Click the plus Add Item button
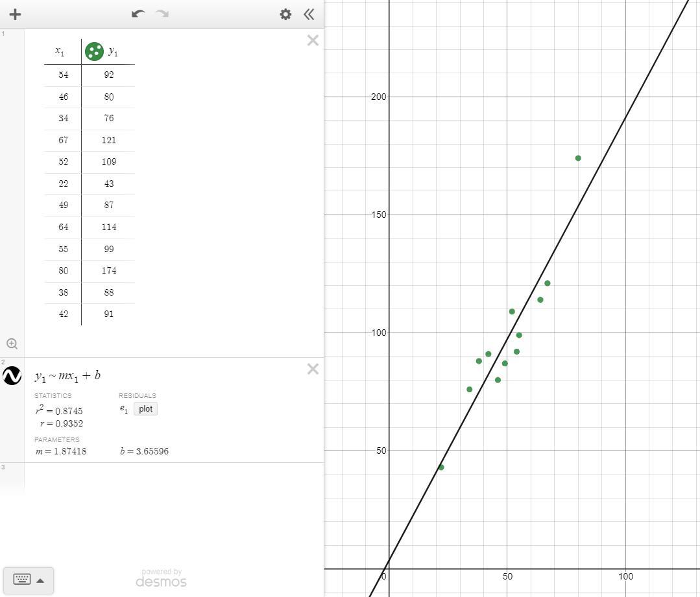 pos(15,14)
